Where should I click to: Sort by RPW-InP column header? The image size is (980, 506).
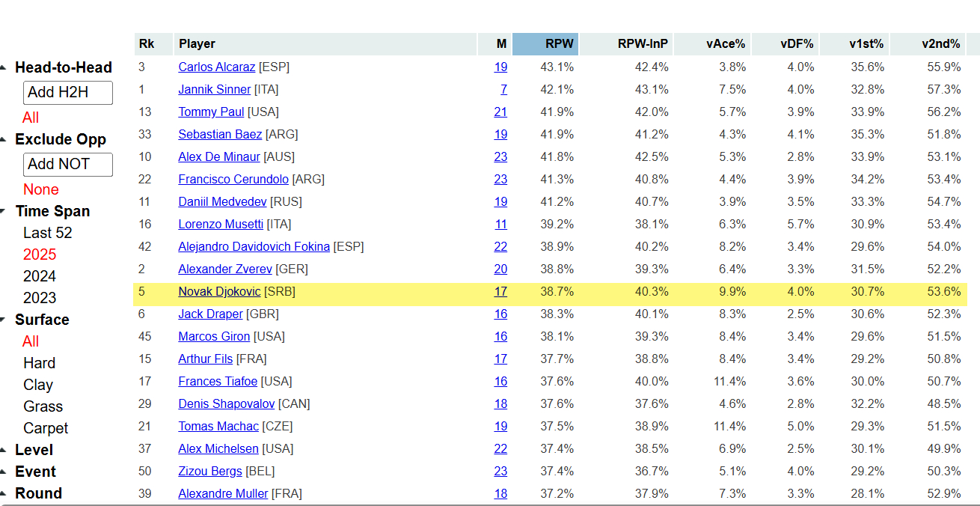[x=643, y=44]
